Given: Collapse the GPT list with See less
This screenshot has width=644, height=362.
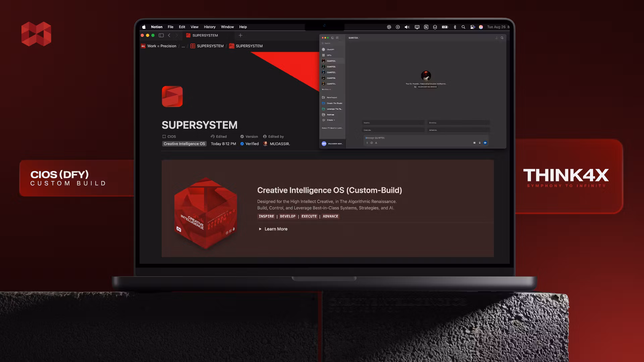Looking at the screenshot, I should [x=326, y=89].
